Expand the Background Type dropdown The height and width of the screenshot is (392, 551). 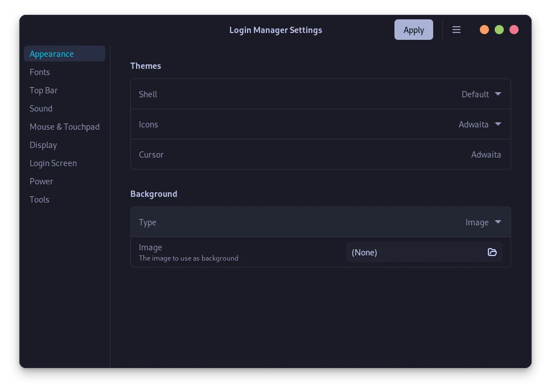coord(483,222)
